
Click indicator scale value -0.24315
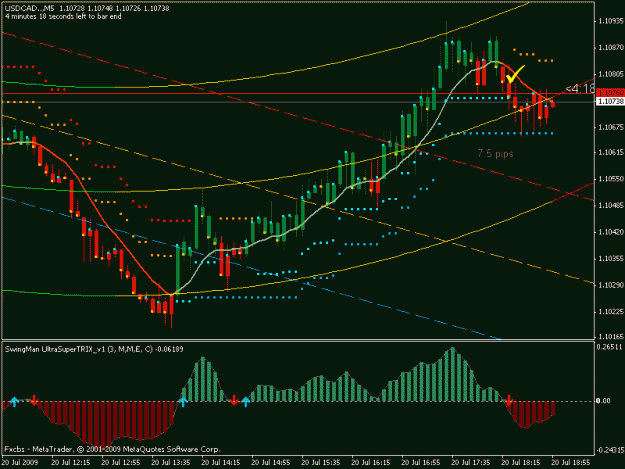609,450
